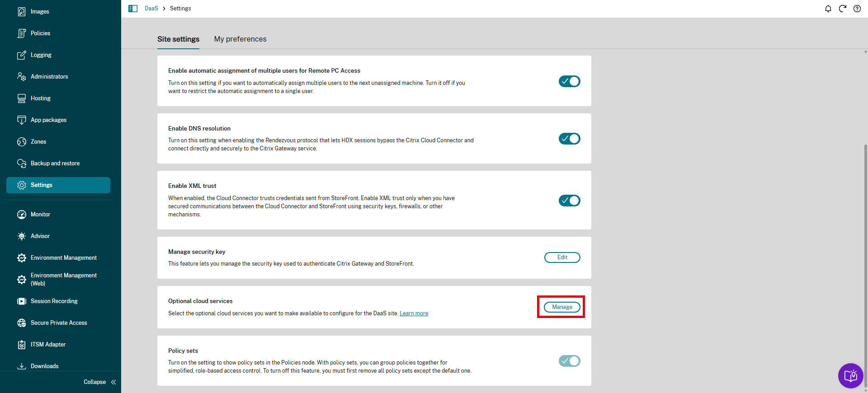This screenshot has height=393, width=868.
Task: Click the notifications bell icon
Action: tap(828, 9)
